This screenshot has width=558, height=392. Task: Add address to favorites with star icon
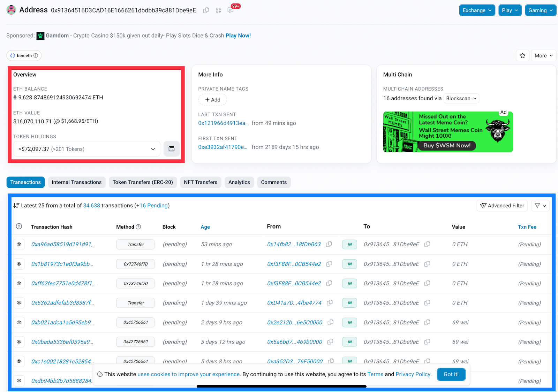(x=522, y=56)
